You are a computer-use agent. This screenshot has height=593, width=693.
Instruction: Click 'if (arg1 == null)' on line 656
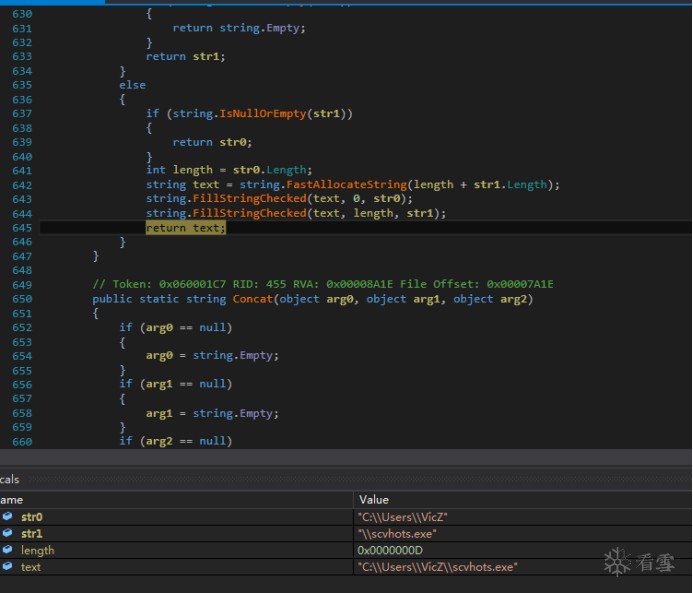(x=175, y=384)
